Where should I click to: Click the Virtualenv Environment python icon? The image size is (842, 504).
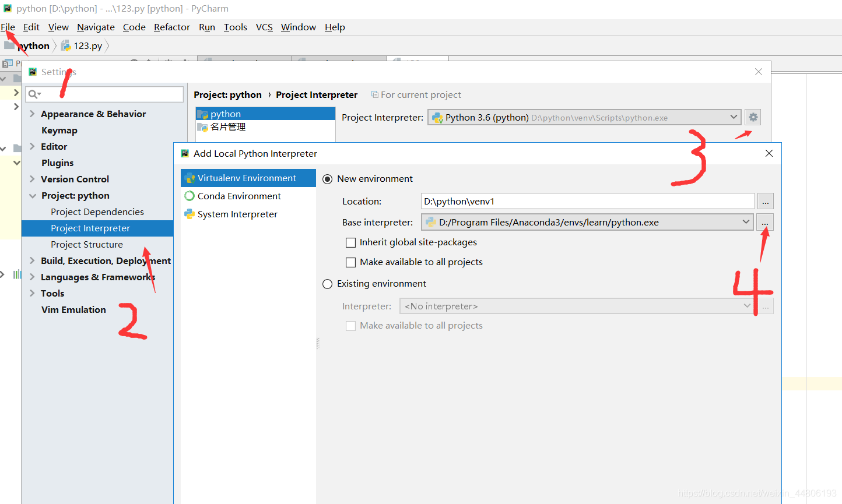[x=190, y=178]
